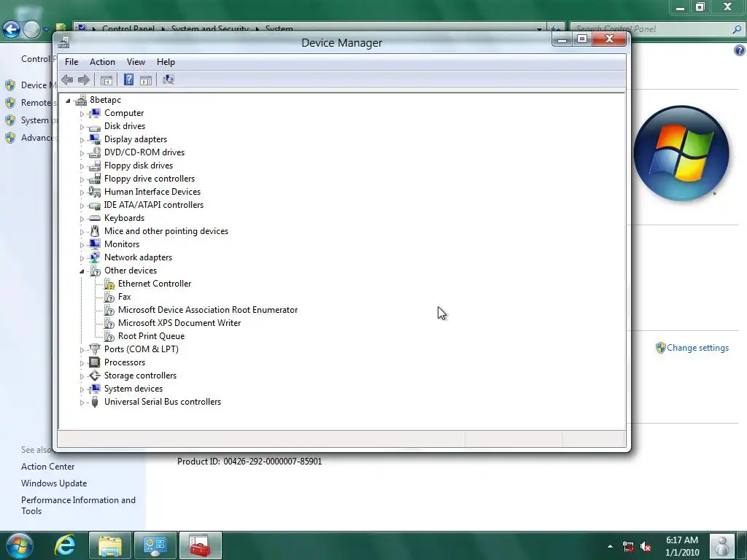Collapse the Other devices category
747x560 pixels.
82,271
